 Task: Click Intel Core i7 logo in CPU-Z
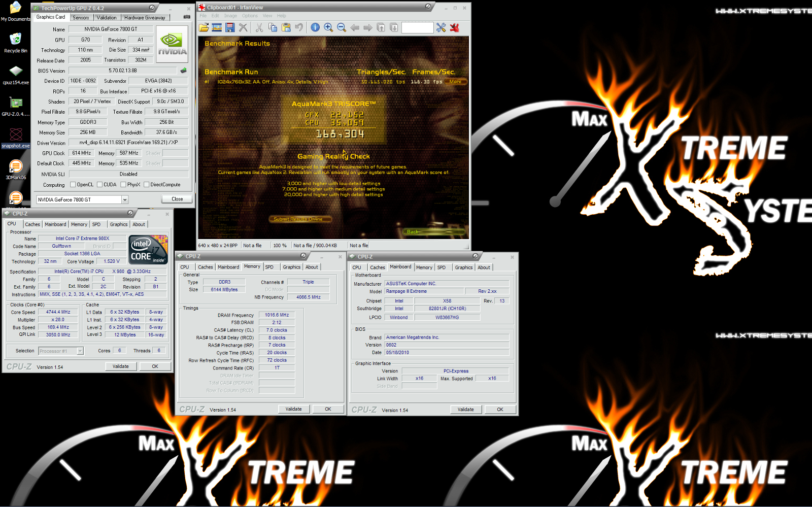point(148,249)
